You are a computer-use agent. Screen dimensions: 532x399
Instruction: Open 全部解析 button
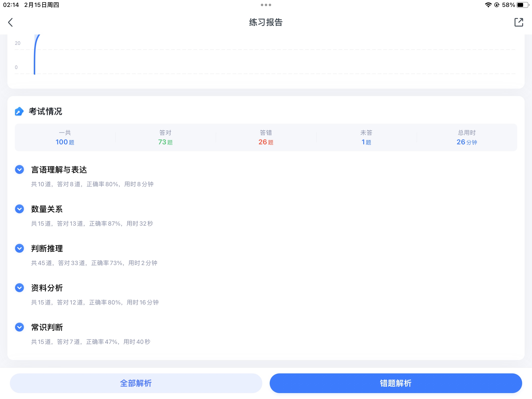point(136,383)
